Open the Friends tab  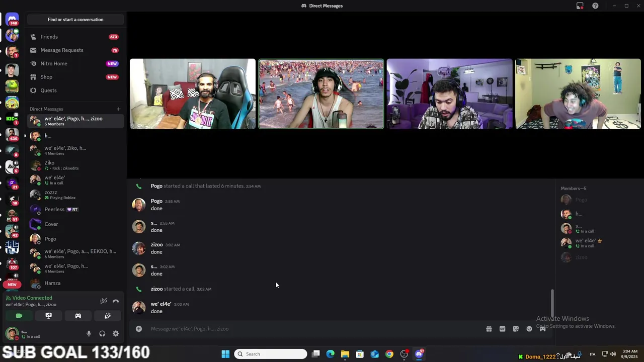(x=75, y=37)
